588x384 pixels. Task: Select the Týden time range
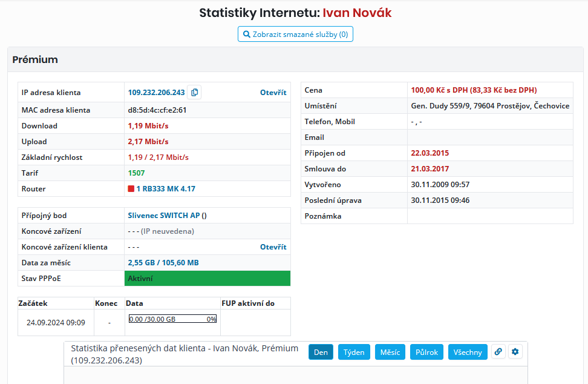[354, 353]
